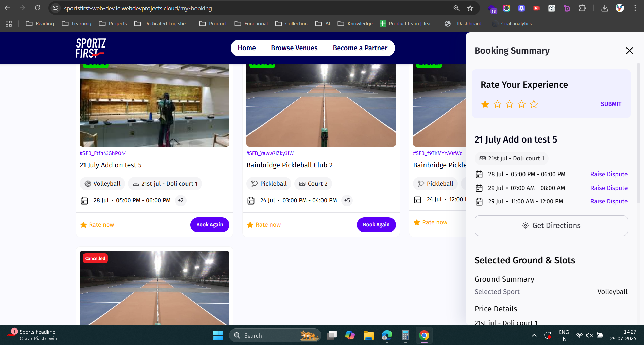Open Get Directions for the venue
This screenshot has width=644, height=345.
(x=551, y=225)
